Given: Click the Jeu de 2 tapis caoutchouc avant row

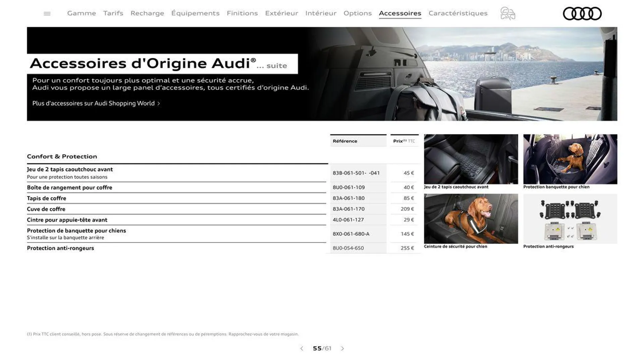Looking at the screenshot, I should pos(176,173).
